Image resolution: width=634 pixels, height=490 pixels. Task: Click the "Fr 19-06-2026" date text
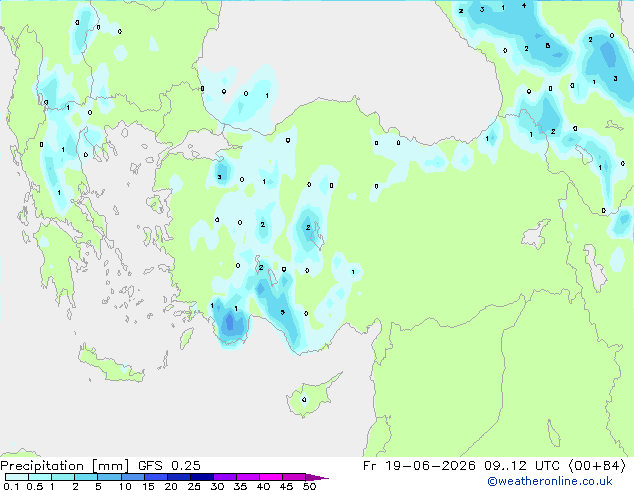[x=419, y=466]
